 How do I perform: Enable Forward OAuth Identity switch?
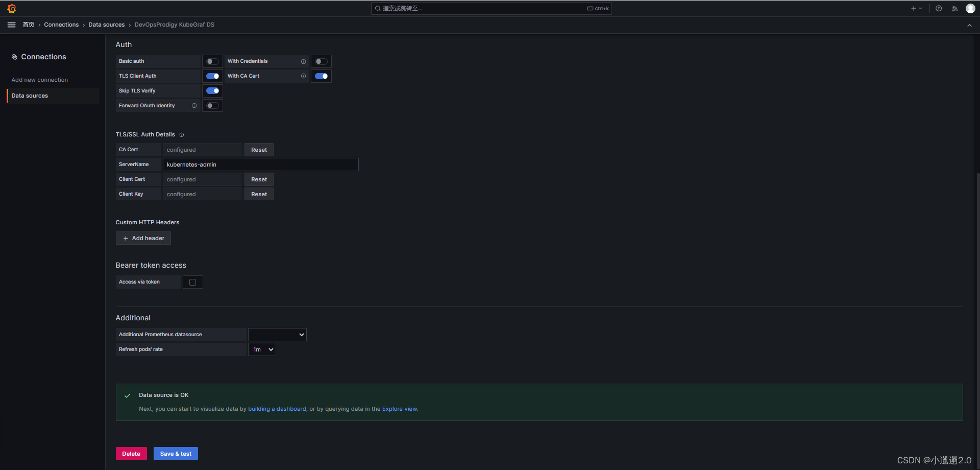click(212, 106)
